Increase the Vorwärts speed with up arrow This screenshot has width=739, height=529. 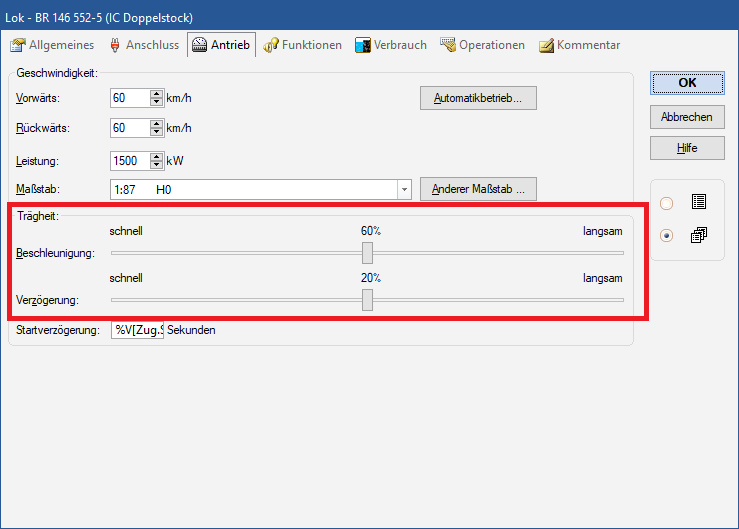click(x=156, y=94)
